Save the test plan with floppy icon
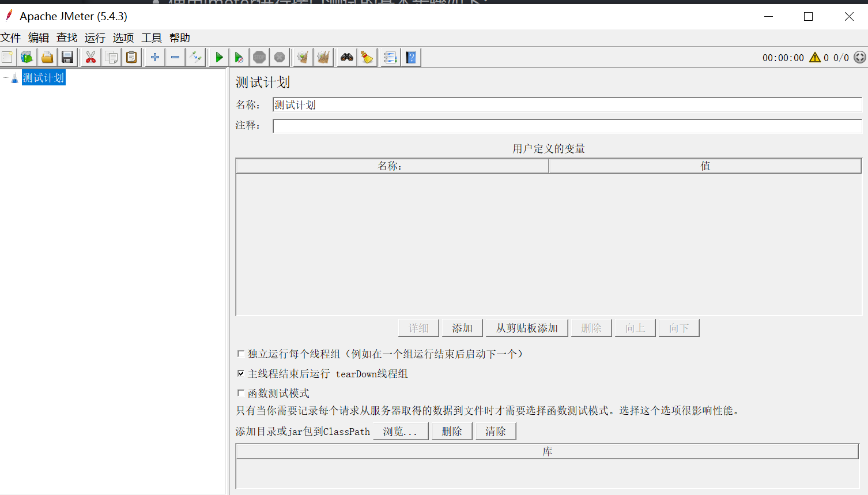This screenshot has width=868, height=495. pyautogui.click(x=67, y=57)
